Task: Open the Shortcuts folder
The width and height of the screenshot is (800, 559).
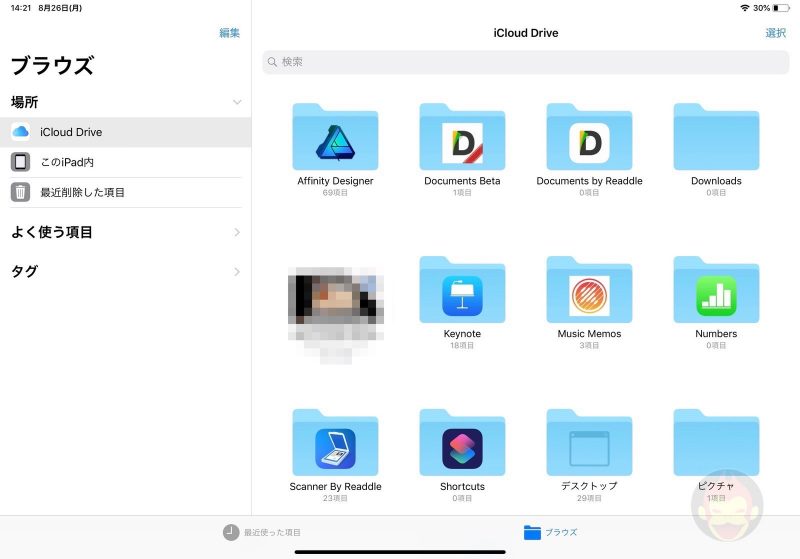Action: pyautogui.click(x=462, y=443)
